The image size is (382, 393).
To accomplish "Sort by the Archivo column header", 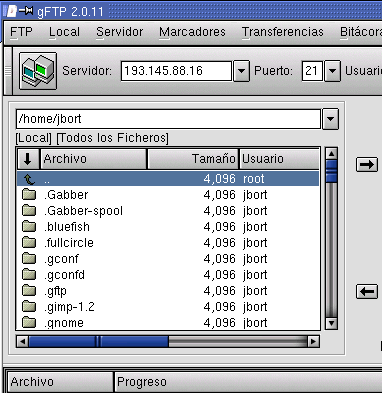I will (x=93, y=159).
